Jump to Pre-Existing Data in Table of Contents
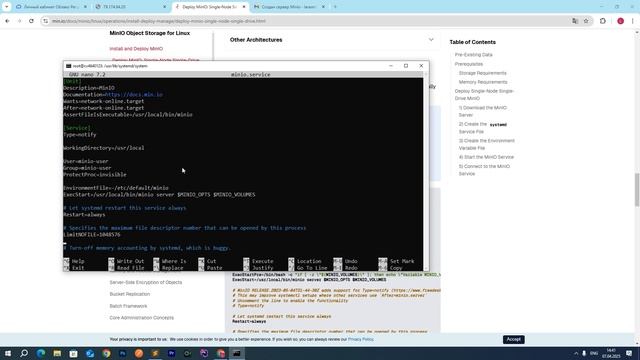 (473, 55)
